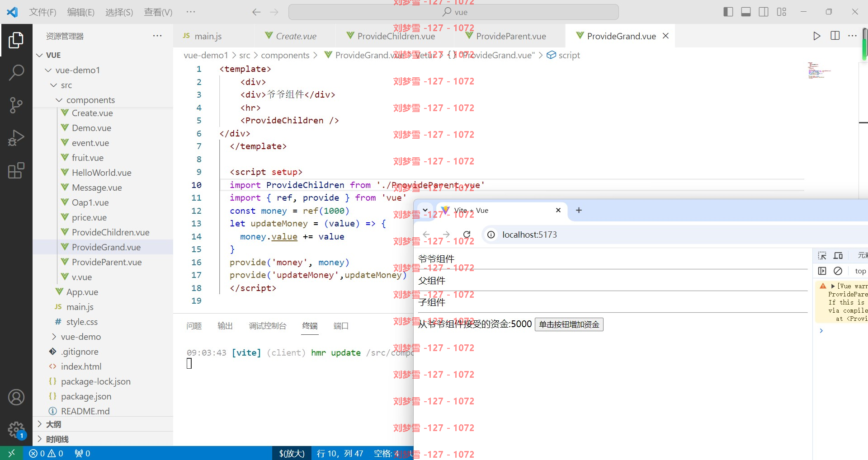The width and height of the screenshot is (868, 460).
Task: Switch to the 输出 output panel tab
Action: tap(225, 326)
